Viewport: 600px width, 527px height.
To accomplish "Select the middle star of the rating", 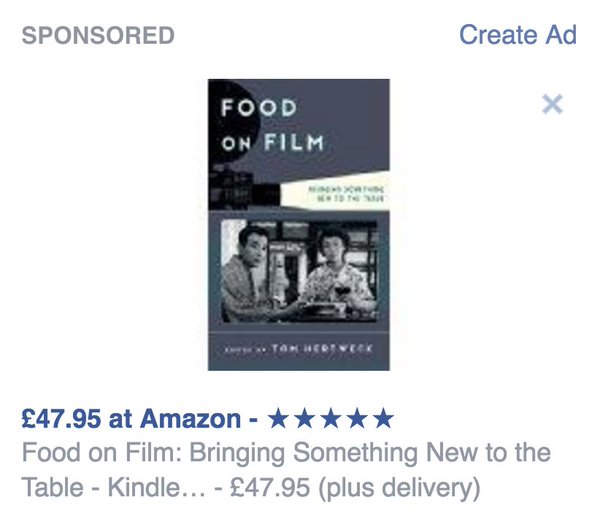I will tap(331, 418).
